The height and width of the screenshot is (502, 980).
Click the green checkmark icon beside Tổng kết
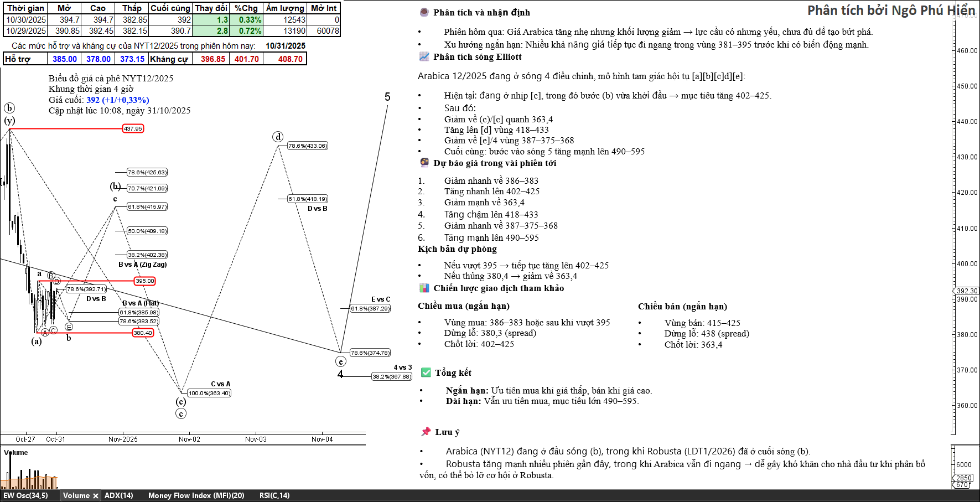click(x=426, y=372)
